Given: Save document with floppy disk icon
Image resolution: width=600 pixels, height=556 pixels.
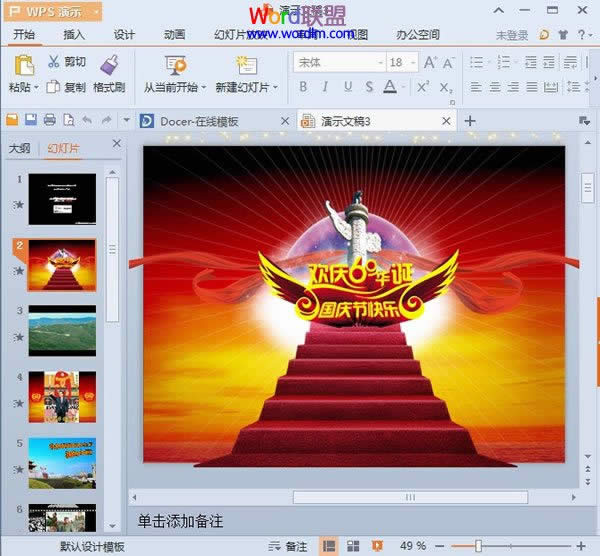Looking at the screenshot, I should [x=31, y=120].
